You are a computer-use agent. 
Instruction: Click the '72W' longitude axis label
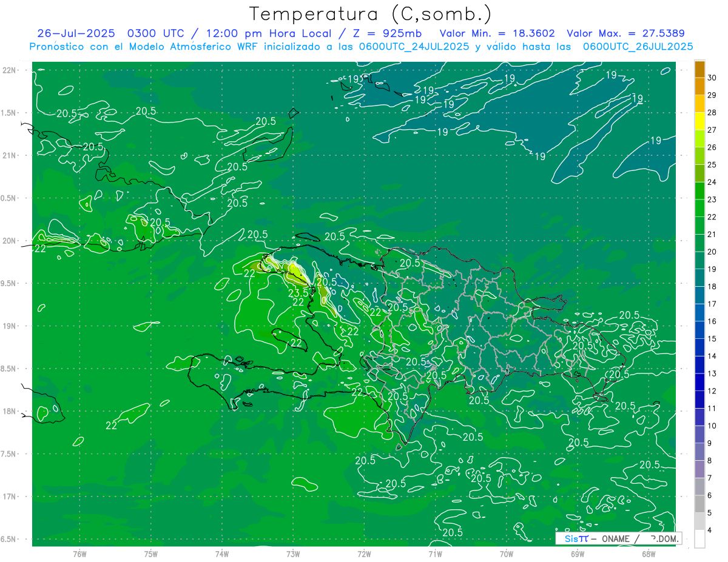364,554
